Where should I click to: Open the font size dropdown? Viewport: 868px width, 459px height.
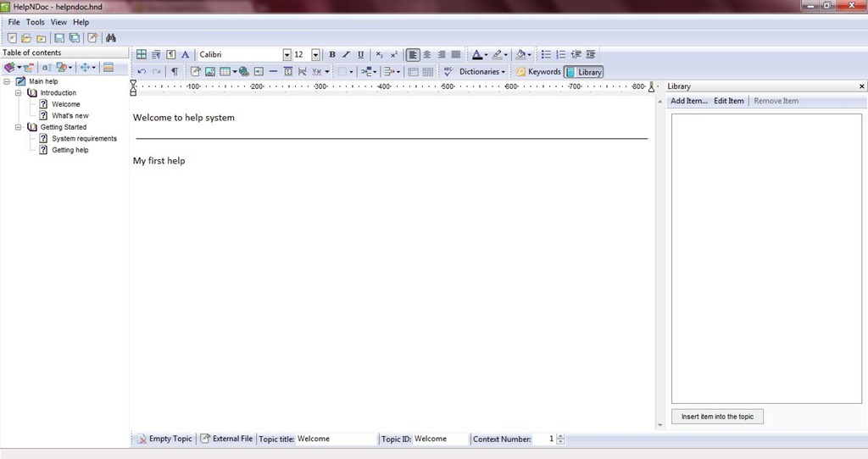[315, 54]
